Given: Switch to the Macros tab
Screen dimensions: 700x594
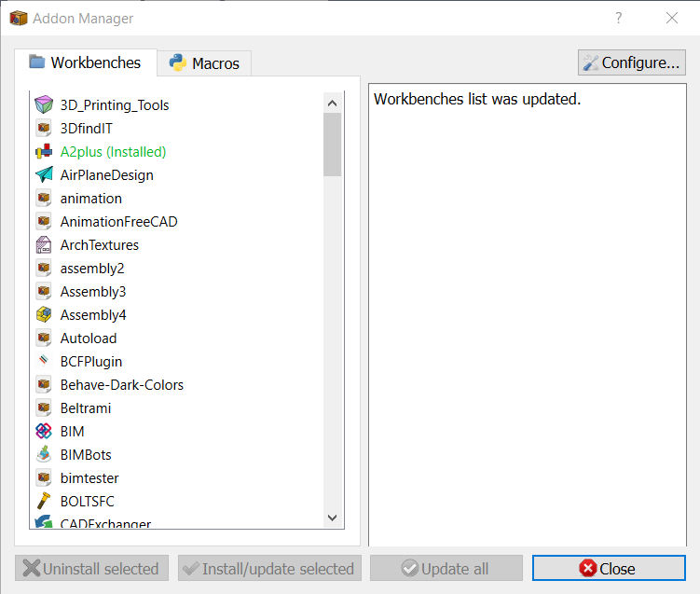Looking at the screenshot, I should tap(204, 63).
